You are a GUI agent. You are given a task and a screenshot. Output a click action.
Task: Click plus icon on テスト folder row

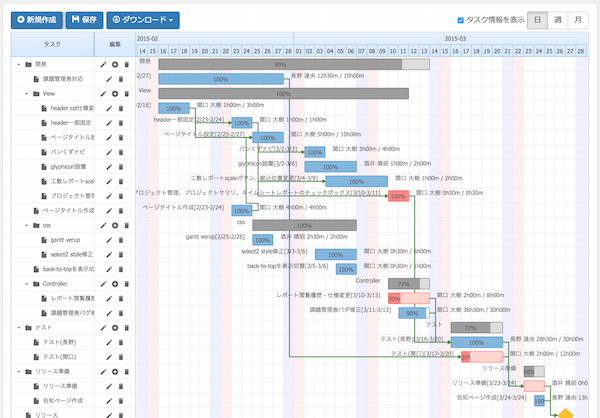coord(114,327)
